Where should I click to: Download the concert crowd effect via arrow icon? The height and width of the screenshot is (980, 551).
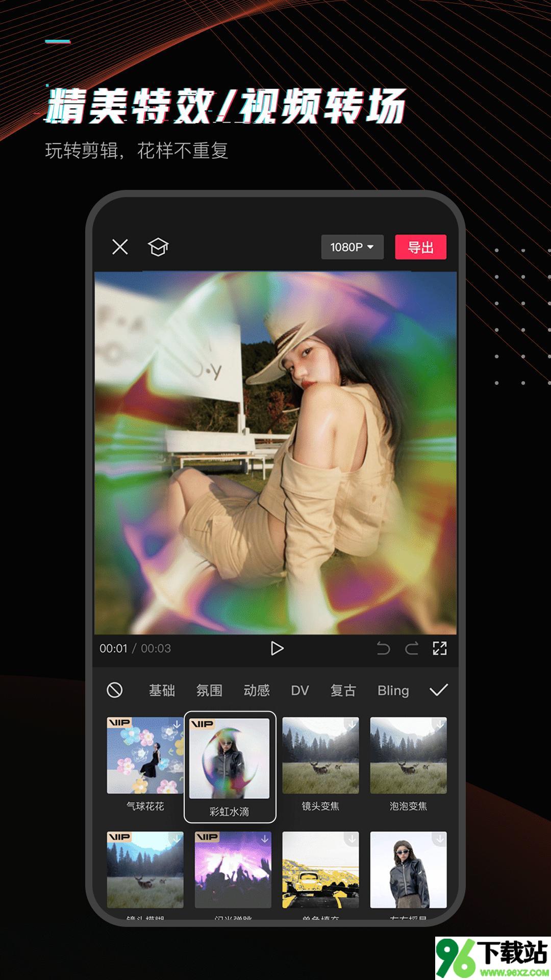(x=264, y=839)
